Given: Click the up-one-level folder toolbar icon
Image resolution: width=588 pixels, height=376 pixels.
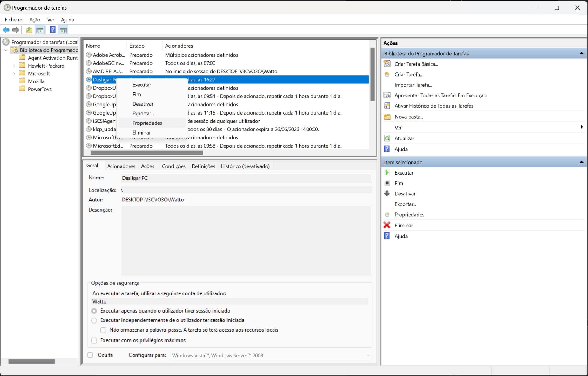Looking at the screenshot, I should (x=29, y=30).
